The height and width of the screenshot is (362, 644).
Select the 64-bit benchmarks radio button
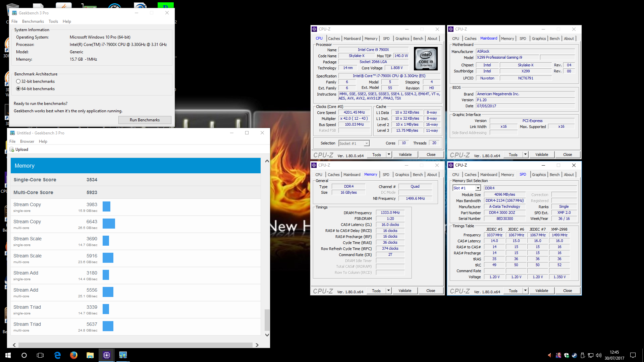(x=18, y=89)
